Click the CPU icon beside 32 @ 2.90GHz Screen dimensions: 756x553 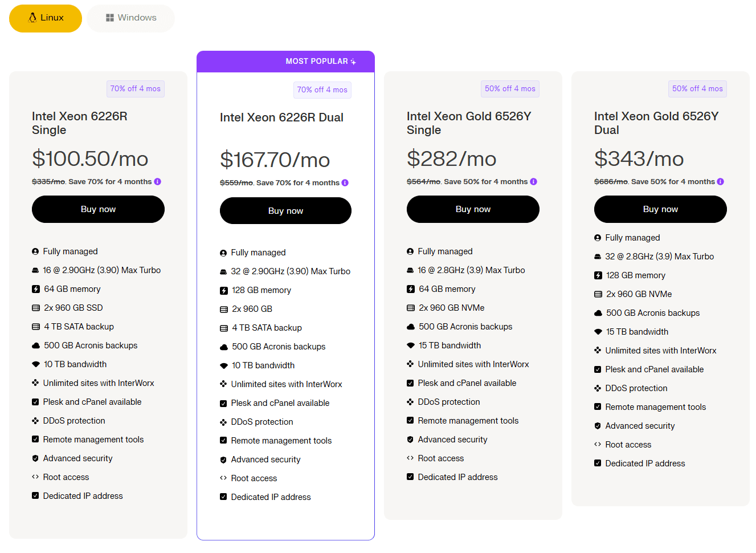tap(223, 271)
